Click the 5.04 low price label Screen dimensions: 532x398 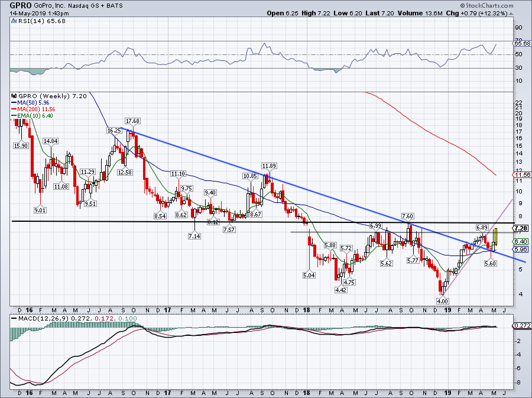pos(309,275)
